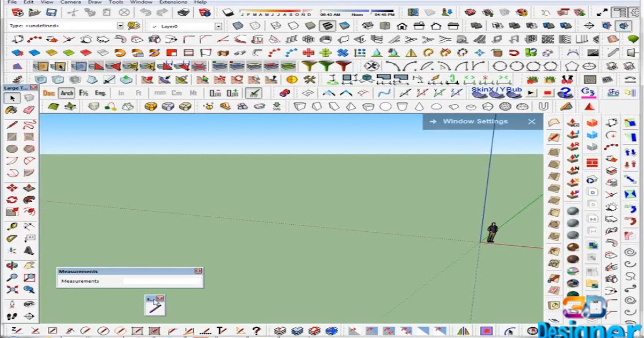Click the SkinX / YBub plugin button
The height and width of the screenshot is (338, 644).
pyautogui.click(x=496, y=93)
